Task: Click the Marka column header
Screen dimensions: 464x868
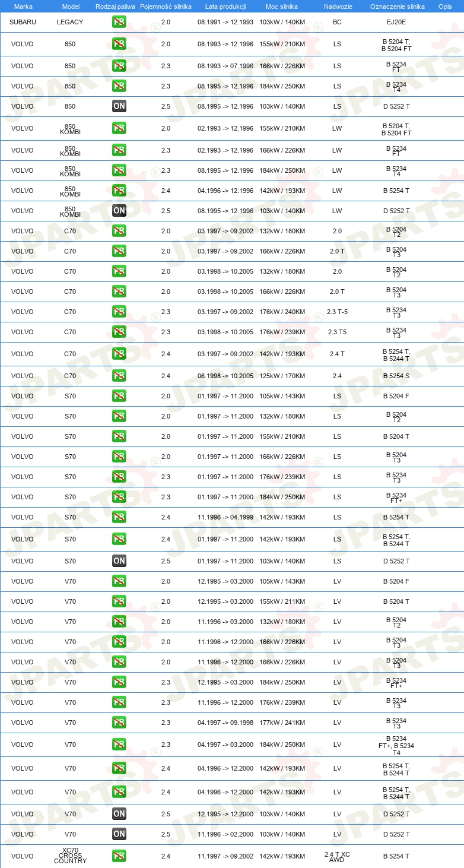Action: (x=23, y=7)
